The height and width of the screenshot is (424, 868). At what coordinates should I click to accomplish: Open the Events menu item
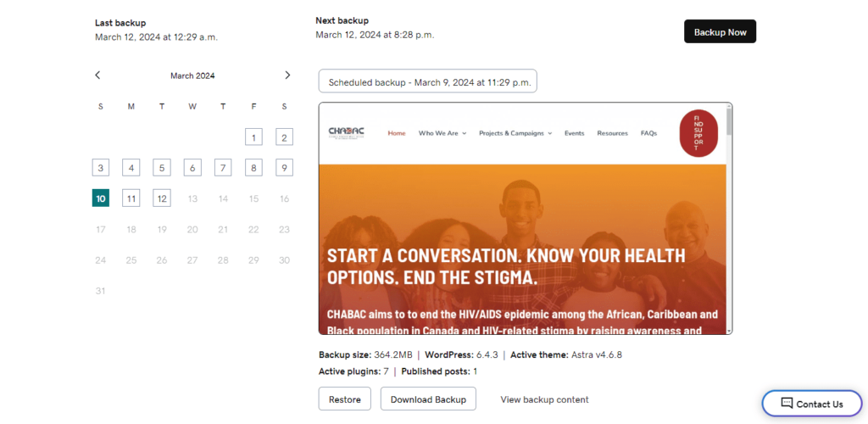[x=574, y=133]
